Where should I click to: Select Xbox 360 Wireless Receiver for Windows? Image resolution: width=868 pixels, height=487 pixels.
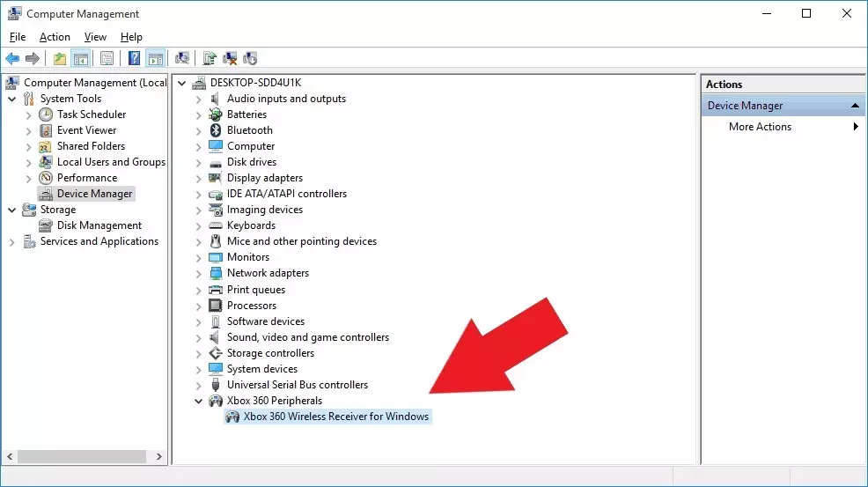pyautogui.click(x=335, y=417)
